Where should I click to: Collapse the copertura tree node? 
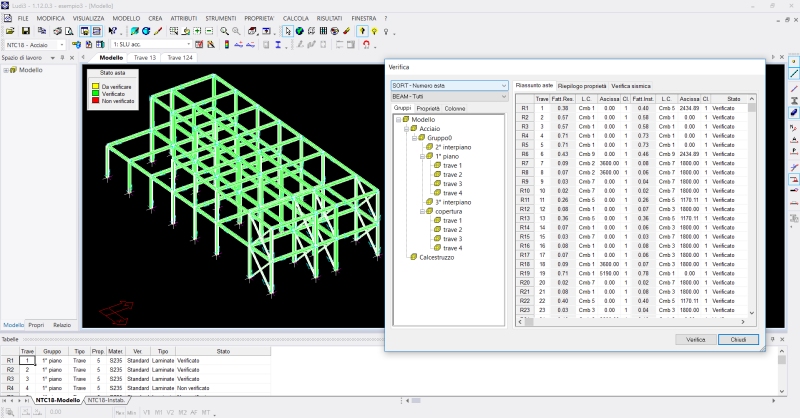423,211
